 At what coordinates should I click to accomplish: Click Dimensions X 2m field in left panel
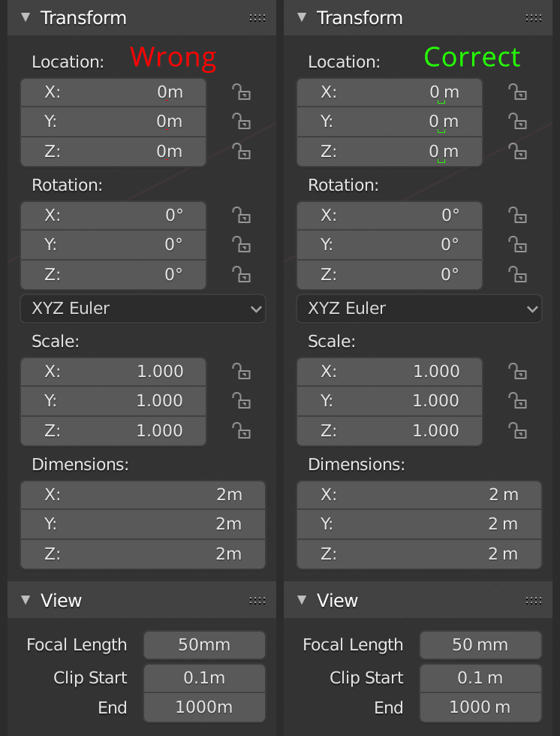[x=143, y=495]
